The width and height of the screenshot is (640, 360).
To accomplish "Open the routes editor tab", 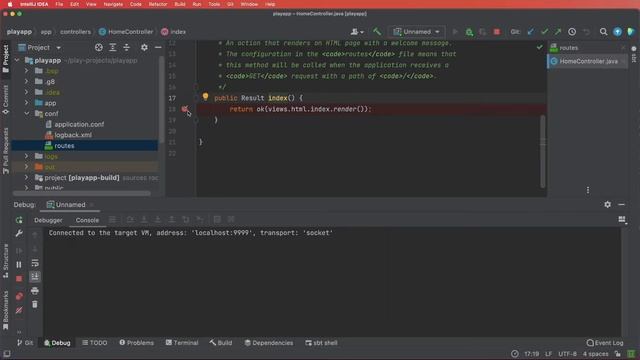I will [x=568, y=48].
